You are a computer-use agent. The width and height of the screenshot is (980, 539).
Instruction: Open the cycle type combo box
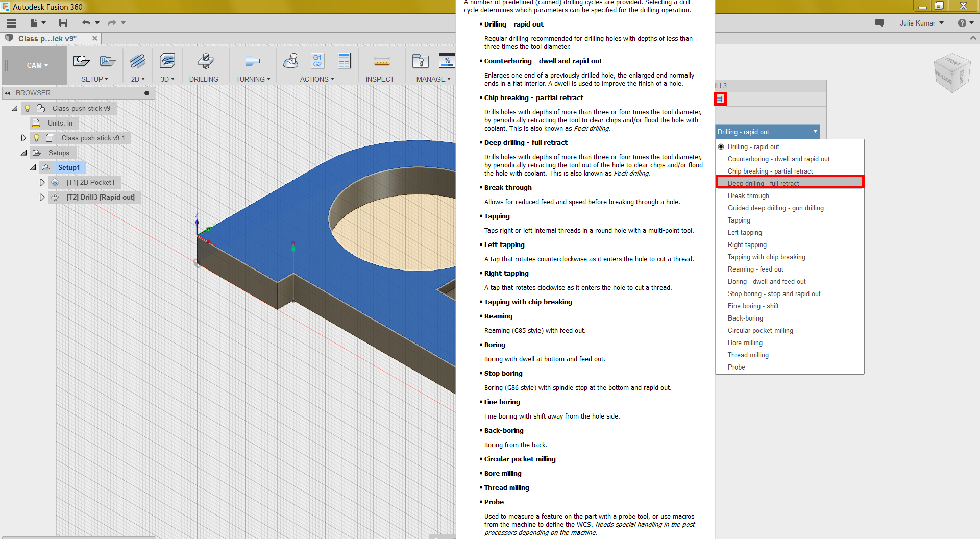click(x=767, y=132)
